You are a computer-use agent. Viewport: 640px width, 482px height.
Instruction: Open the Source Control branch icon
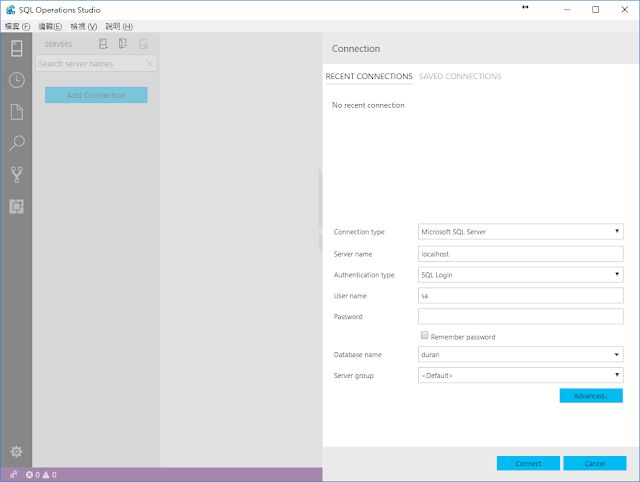click(x=16, y=175)
